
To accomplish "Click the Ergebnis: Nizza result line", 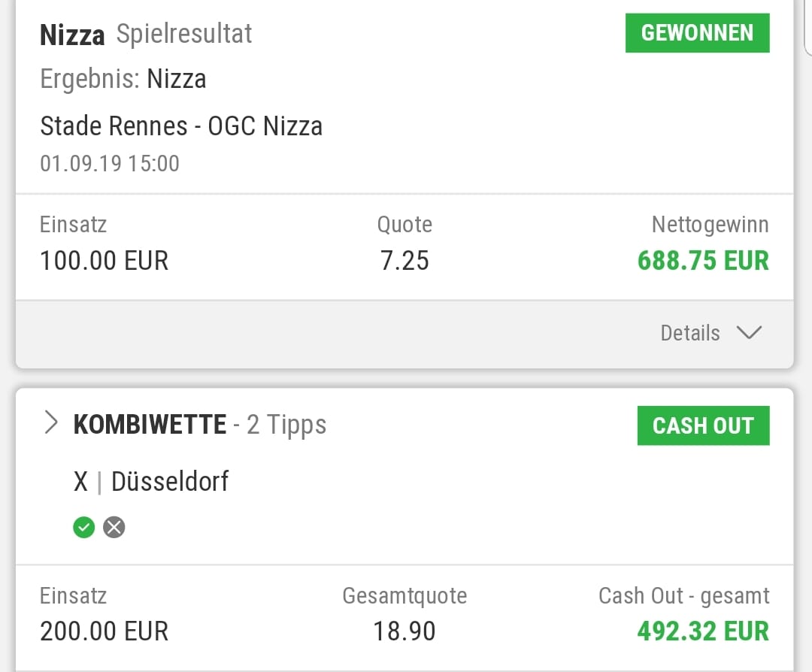I will (123, 79).
